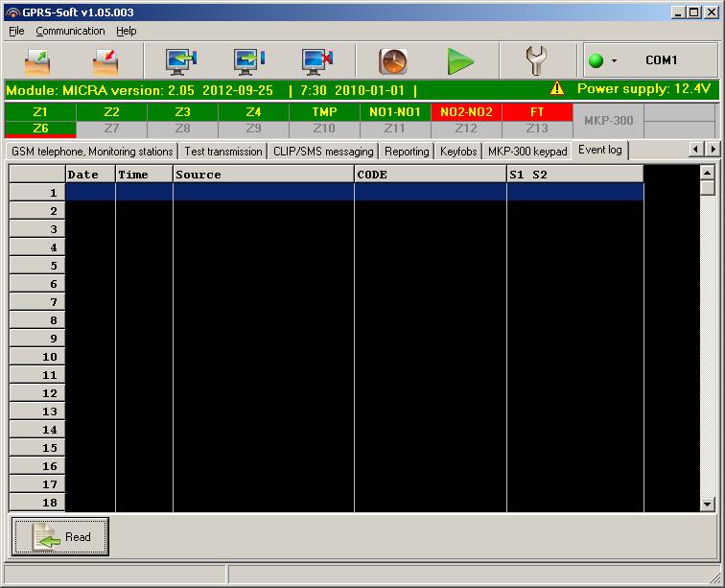Screen dimensions: 725x588
Task: Click event log scrollbar down arrow
Action: (x=708, y=504)
